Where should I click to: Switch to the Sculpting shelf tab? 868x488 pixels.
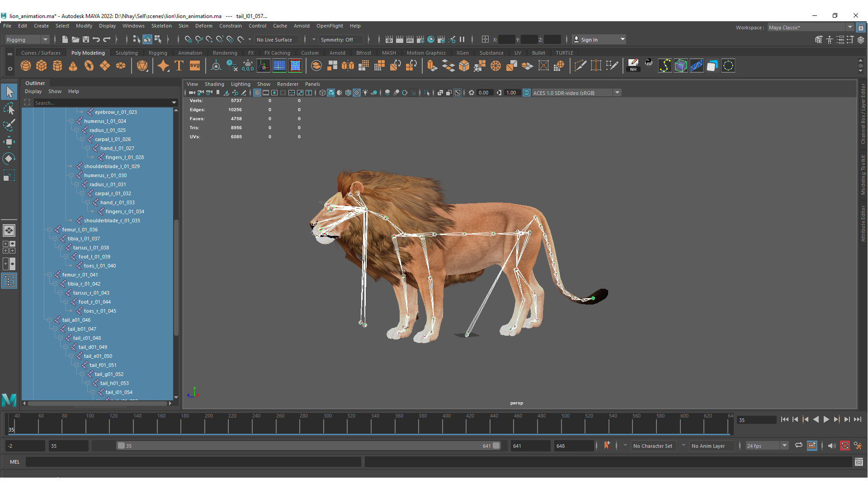[x=127, y=53]
